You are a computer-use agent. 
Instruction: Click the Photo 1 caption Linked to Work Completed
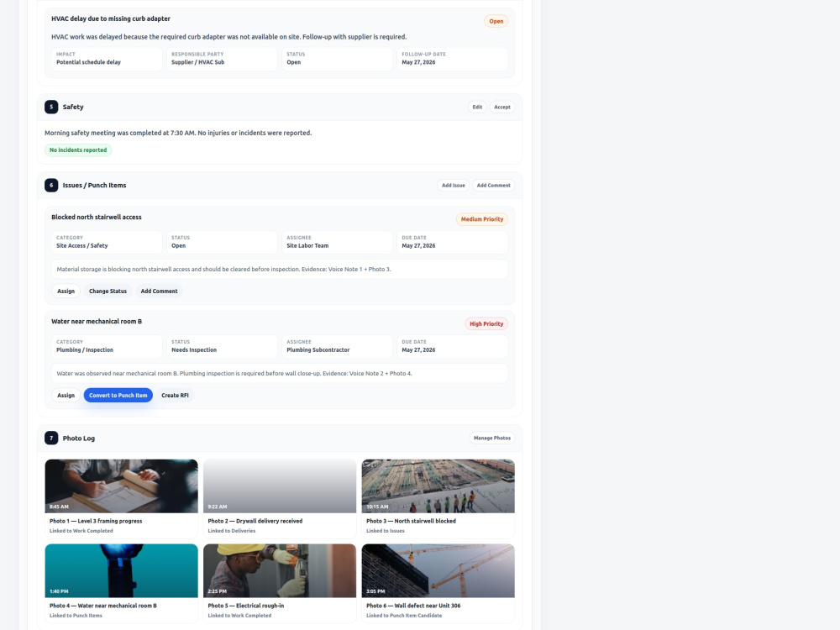tap(81, 531)
